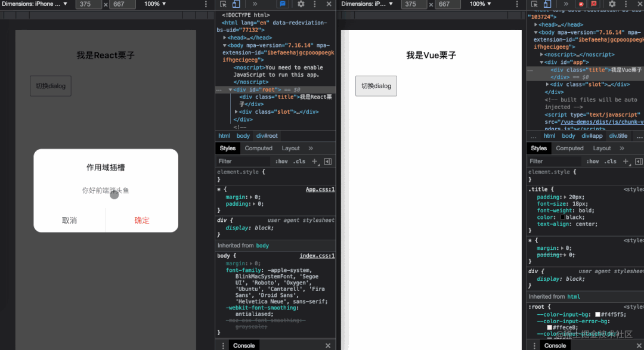Select Console tab in left drawer
Viewport: 644px width, 350px height.
coord(244,345)
